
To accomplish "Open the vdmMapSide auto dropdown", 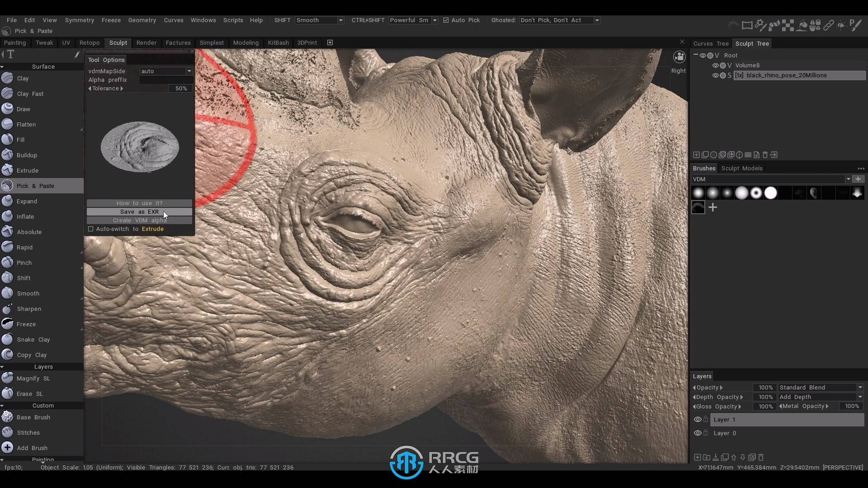I will click(166, 71).
